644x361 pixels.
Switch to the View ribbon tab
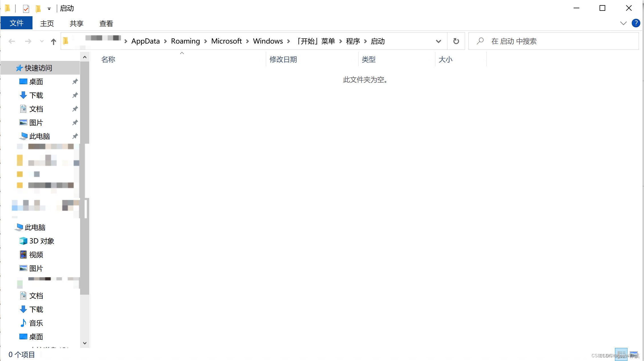106,23
